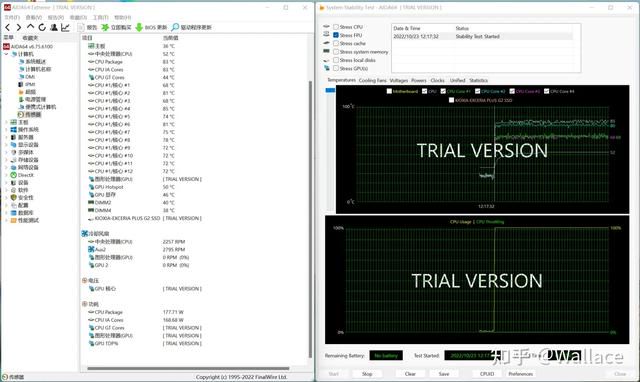Expand the 配置 tree node
The image size is (640, 382).
coord(6,205)
